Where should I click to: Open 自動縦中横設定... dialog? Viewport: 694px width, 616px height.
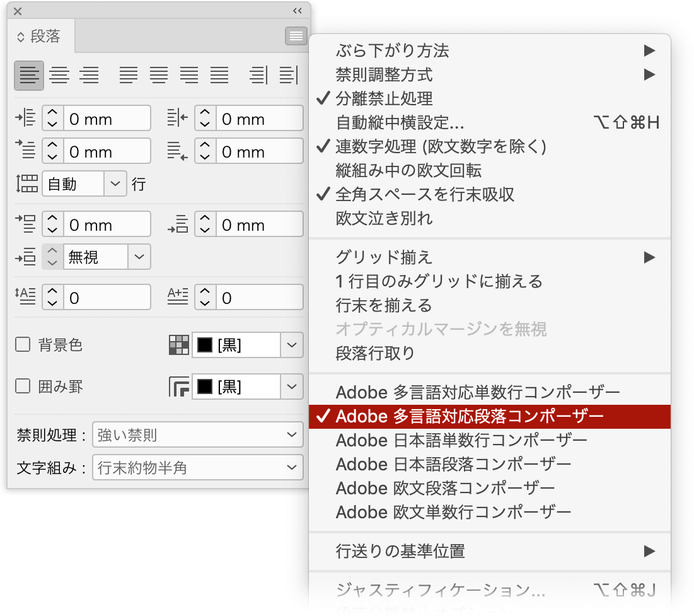490,123
